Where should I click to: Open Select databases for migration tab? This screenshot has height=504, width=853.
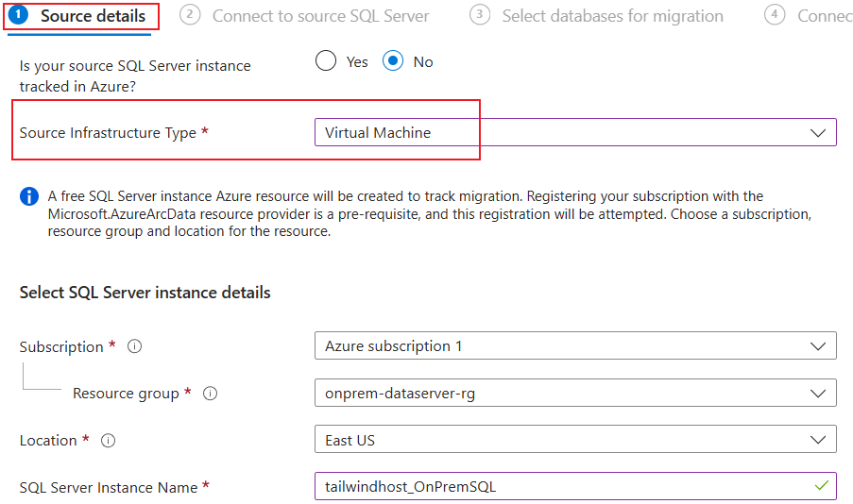point(612,16)
